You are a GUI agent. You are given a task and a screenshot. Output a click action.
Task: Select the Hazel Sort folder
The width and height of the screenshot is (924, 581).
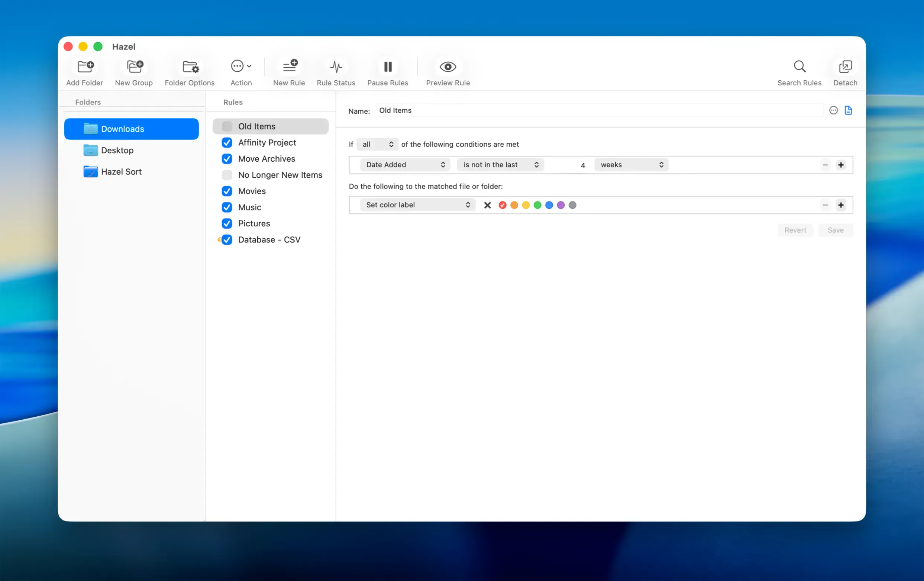coord(131,172)
